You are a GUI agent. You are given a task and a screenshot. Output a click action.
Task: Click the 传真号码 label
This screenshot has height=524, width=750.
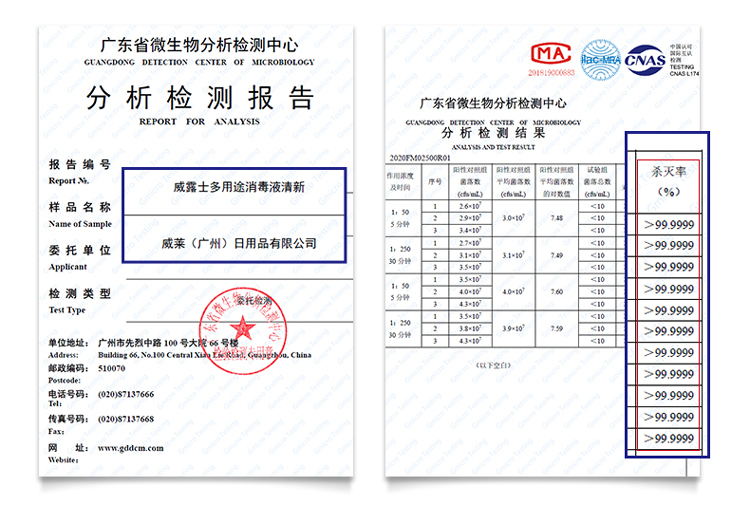coord(68,419)
